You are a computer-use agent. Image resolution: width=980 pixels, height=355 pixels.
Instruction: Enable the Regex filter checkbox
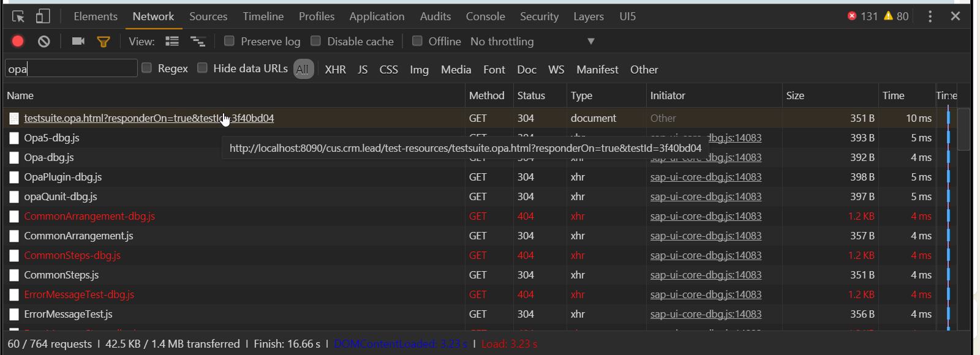146,68
